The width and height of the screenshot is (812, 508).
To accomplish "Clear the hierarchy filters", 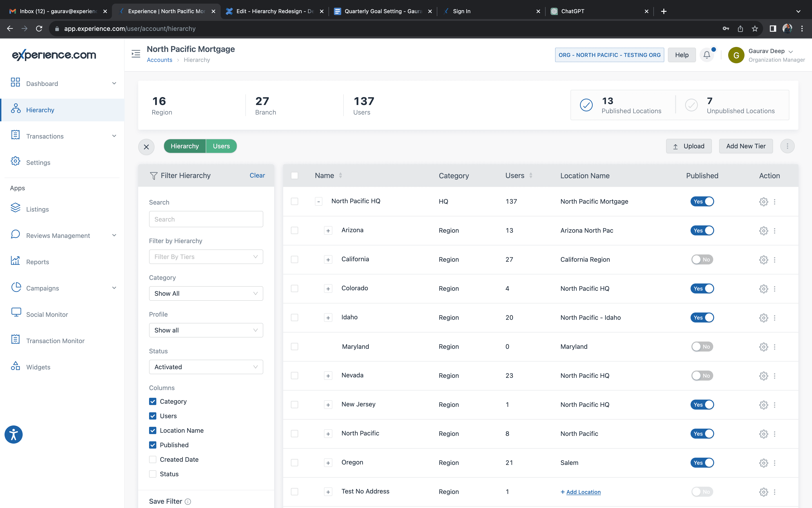I will (257, 175).
